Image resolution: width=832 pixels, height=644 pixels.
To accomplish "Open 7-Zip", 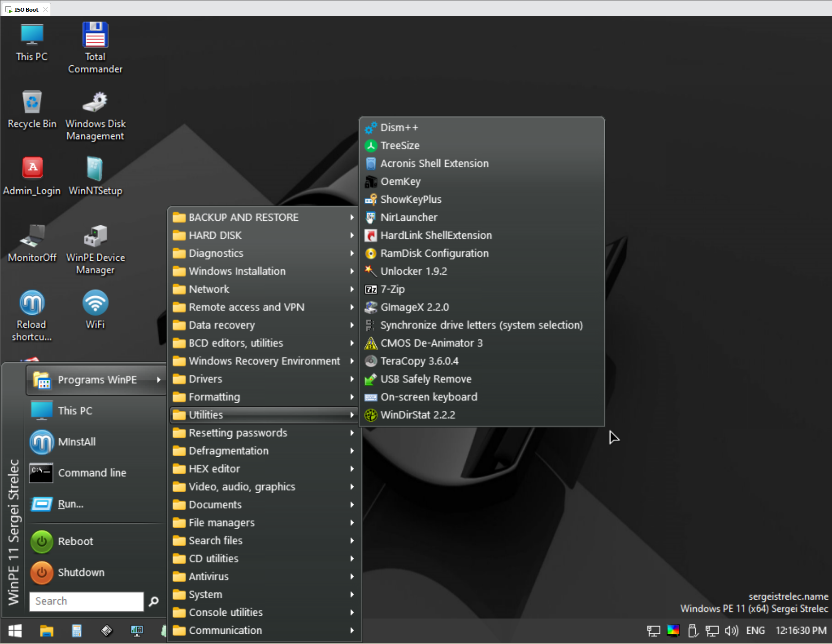I will (x=482, y=289).
